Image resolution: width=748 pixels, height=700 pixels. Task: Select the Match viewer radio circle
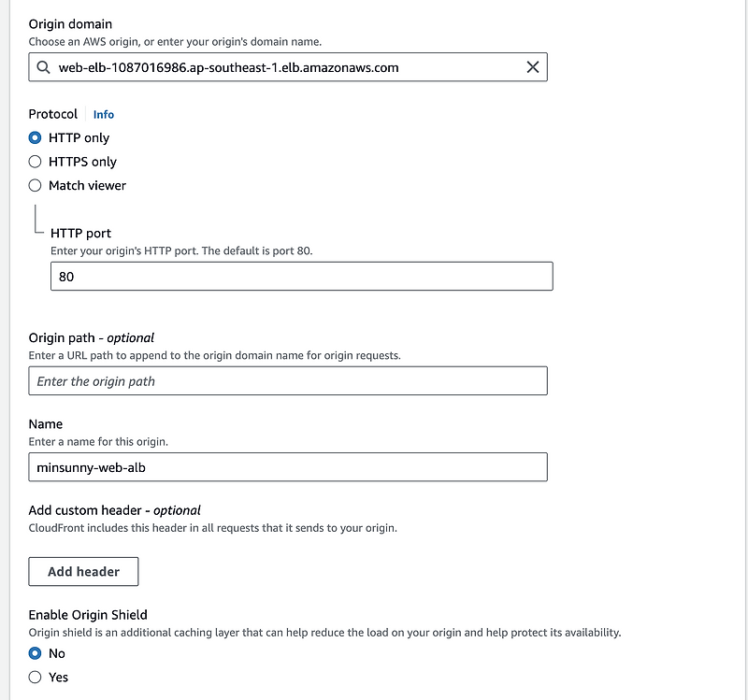pos(35,185)
